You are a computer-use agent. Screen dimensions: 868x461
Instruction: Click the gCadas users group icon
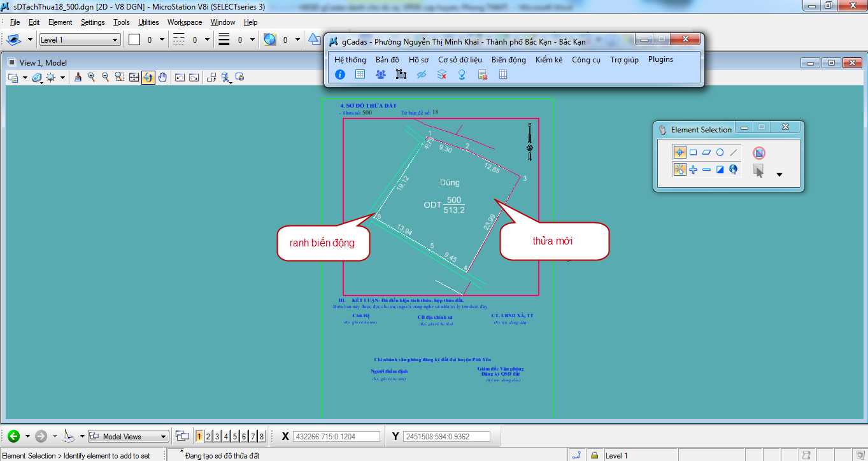tap(380, 74)
